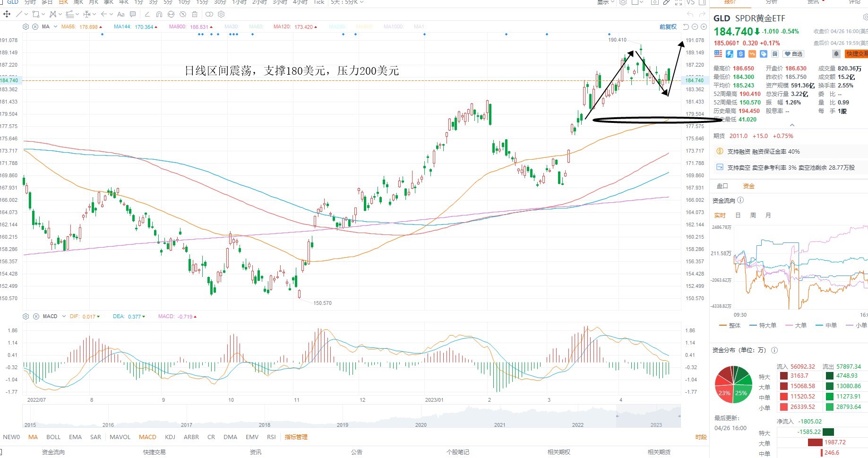Click the 特大单 blue legend line
The width and height of the screenshot is (868, 458).
[x=763, y=326]
